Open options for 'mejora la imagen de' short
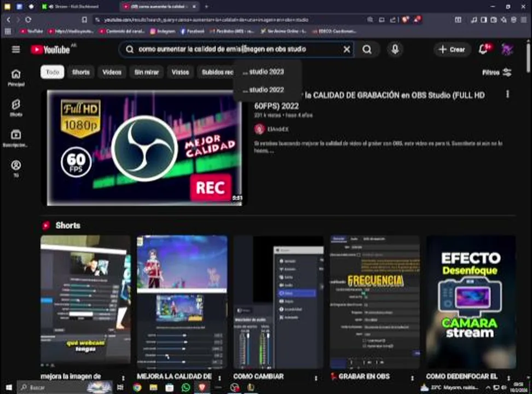This screenshot has width=532, height=394. point(123,378)
